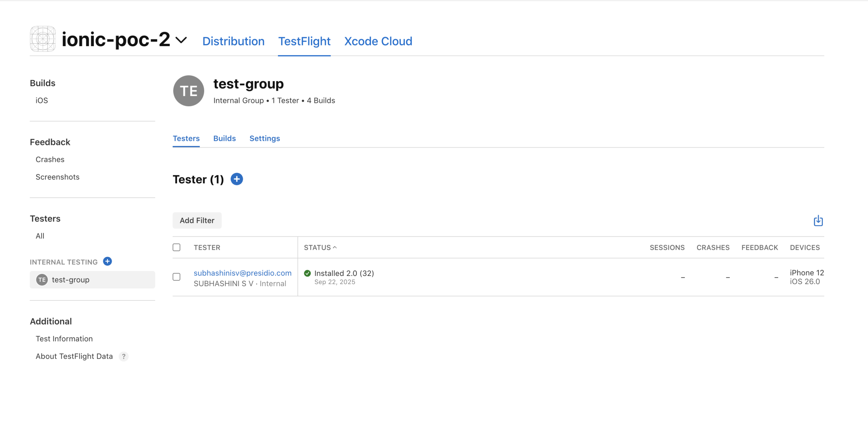
Task: Open Test Information page
Action: [x=64, y=338]
